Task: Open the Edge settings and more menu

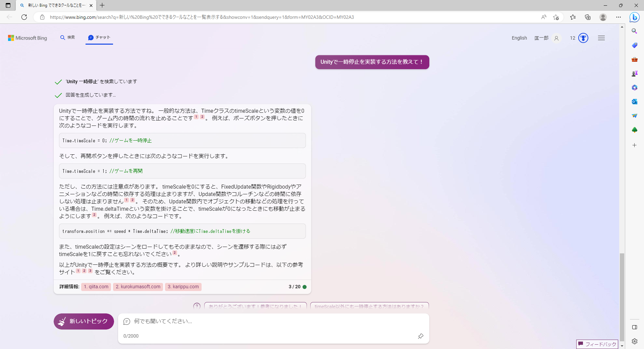Action: [x=619, y=17]
